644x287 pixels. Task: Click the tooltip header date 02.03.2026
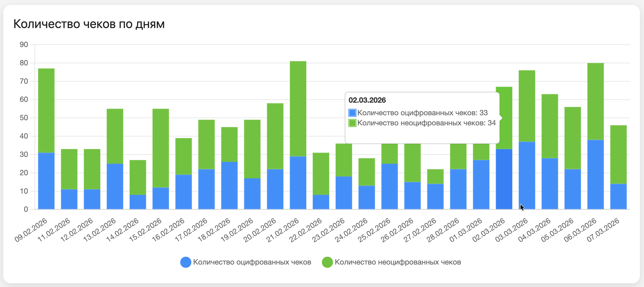pos(367,100)
